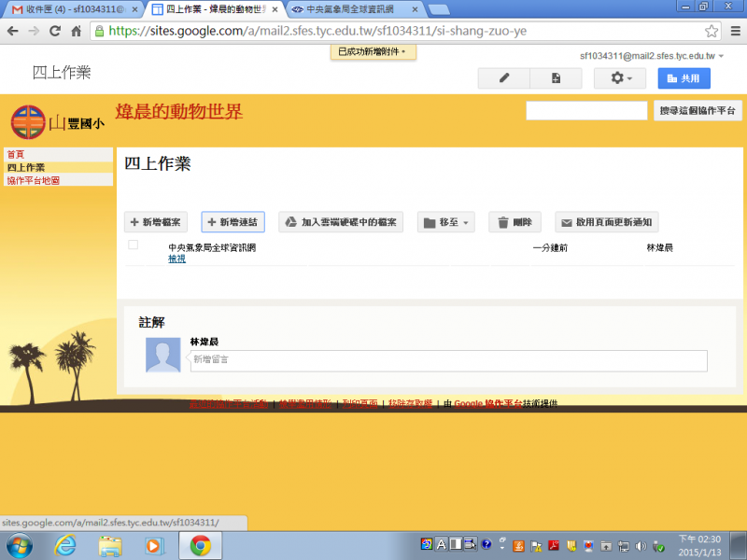Click 加入雲端硬碟中的檔案 Drive button
Screen dimensions: 747x560
click(341, 222)
